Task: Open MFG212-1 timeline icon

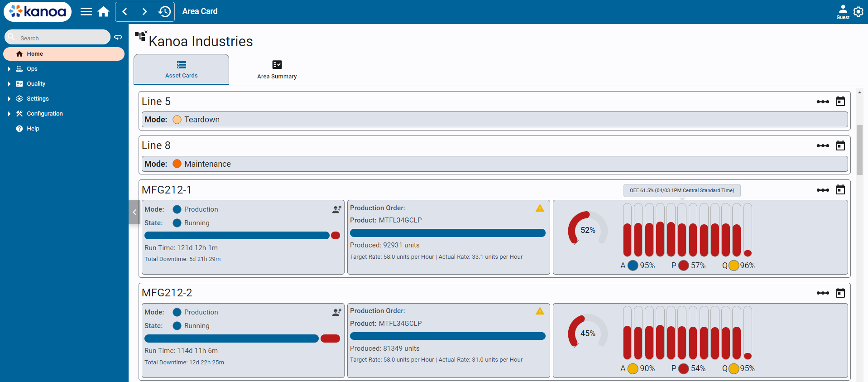Action: click(823, 190)
